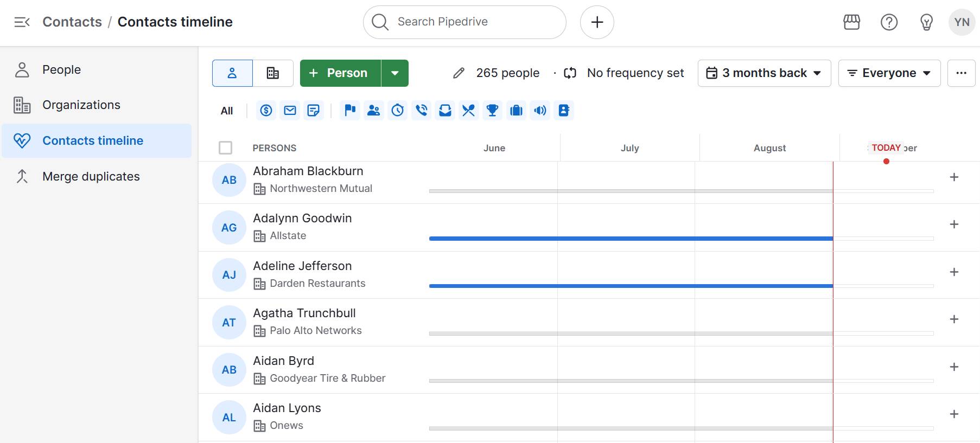Select Contacts timeline in sidebar

click(97, 140)
